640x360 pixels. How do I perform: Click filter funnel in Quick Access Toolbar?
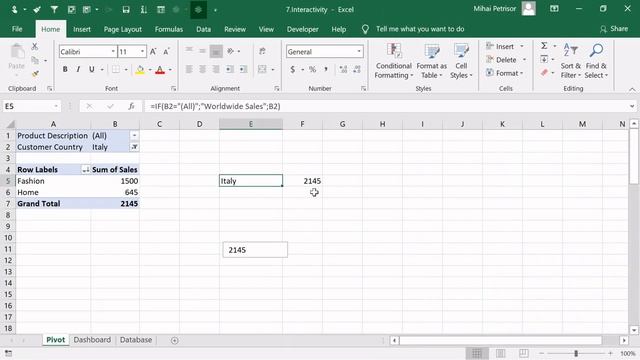pos(54,9)
